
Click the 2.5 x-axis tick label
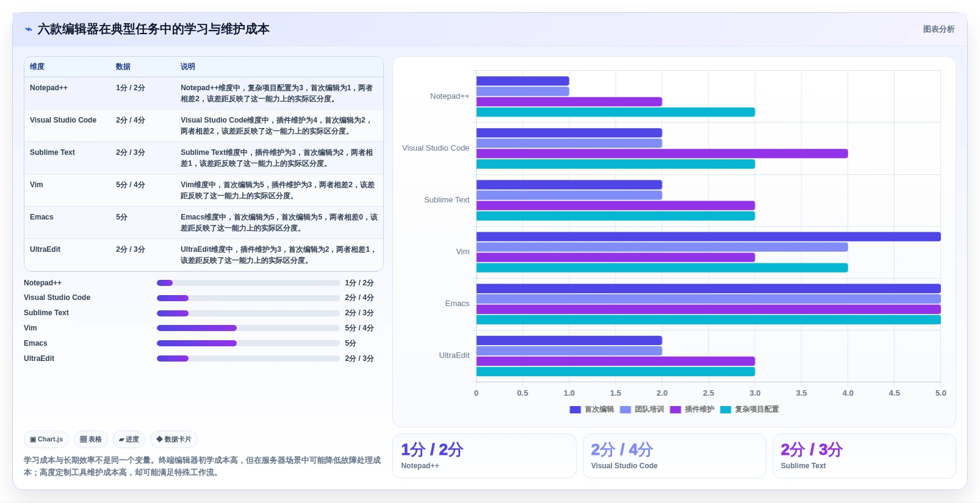tap(708, 393)
